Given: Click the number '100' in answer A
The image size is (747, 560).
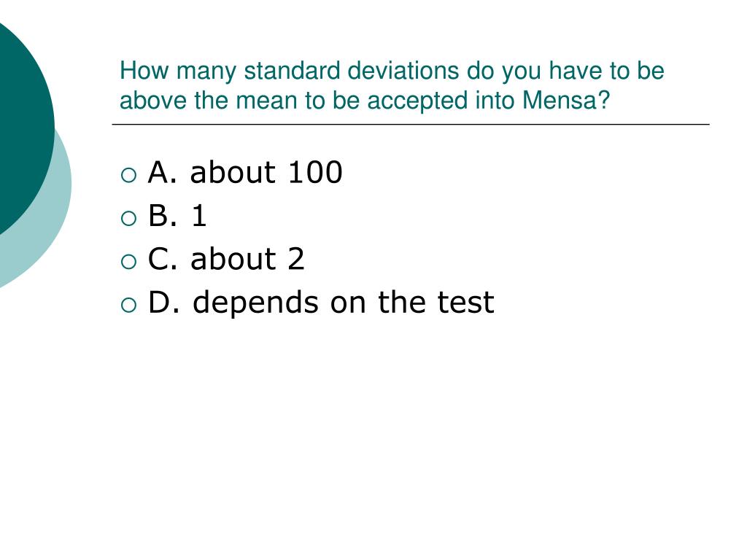Looking at the screenshot, I should pyautogui.click(x=315, y=172).
